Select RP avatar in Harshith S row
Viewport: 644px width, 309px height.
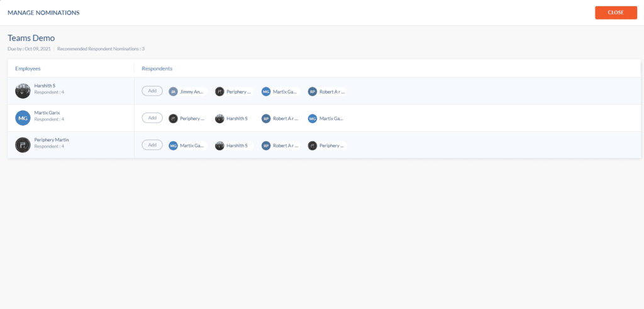coord(313,92)
